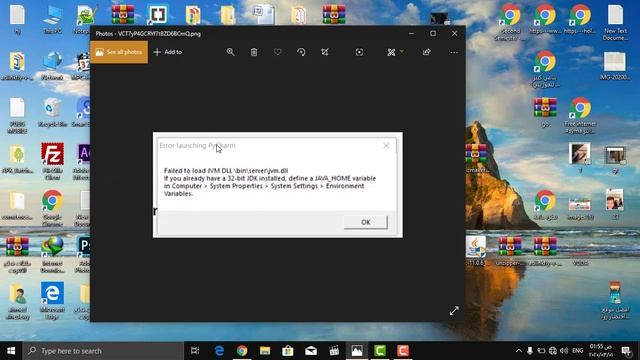Open File Explorer from taskbar
Viewport: 640px width, 360px height.
[x=265, y=351]
